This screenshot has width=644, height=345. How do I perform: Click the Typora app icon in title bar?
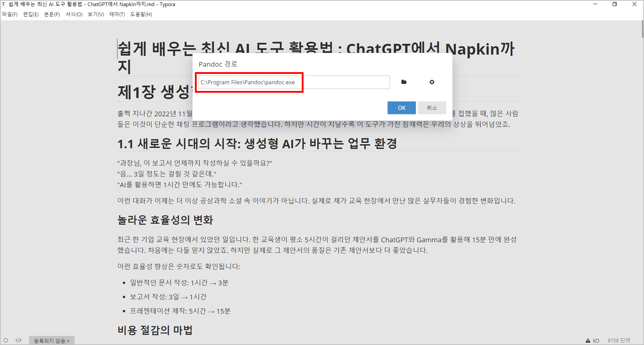4,4
